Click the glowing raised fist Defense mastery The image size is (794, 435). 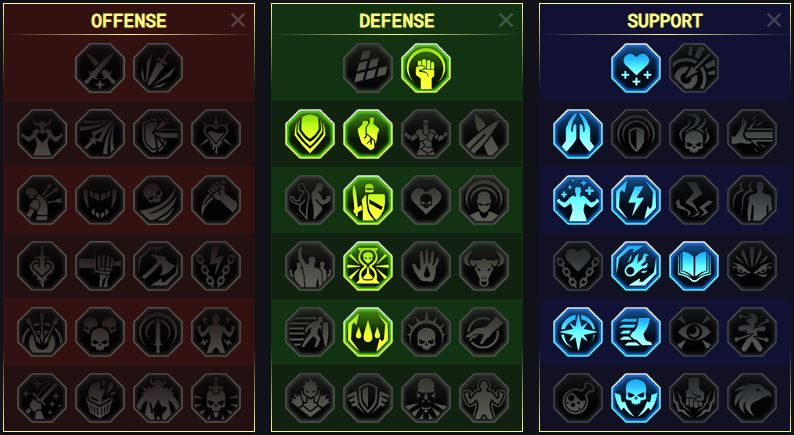[426, 68]
